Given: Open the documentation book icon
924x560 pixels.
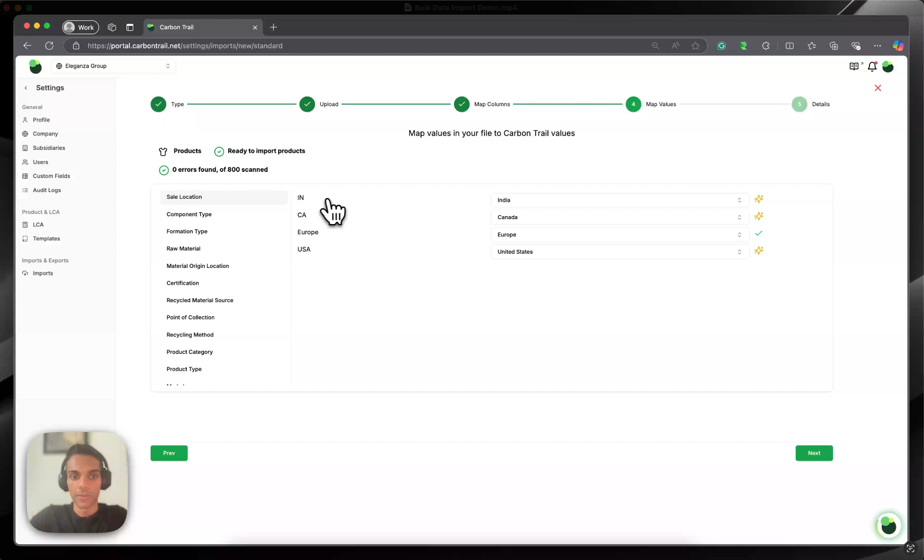Looking at the screenshot, I should [855, 66].
